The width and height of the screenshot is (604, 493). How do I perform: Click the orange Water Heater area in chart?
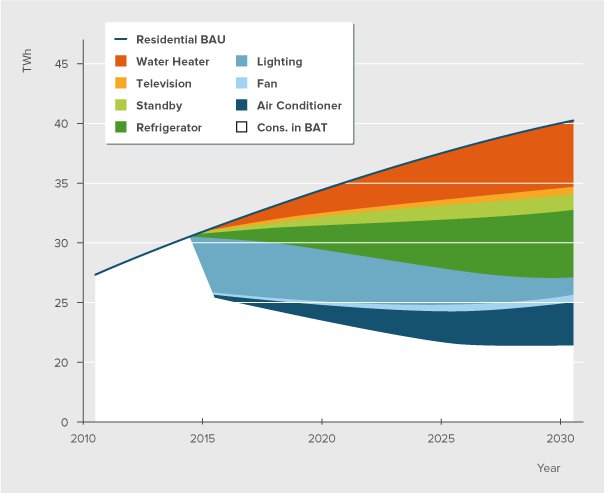pos(500,167)
